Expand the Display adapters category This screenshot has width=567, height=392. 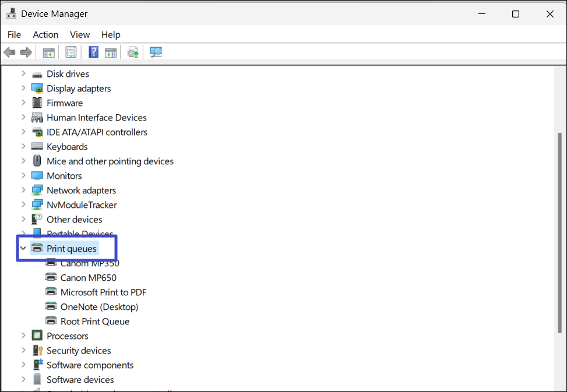[23, 89]
